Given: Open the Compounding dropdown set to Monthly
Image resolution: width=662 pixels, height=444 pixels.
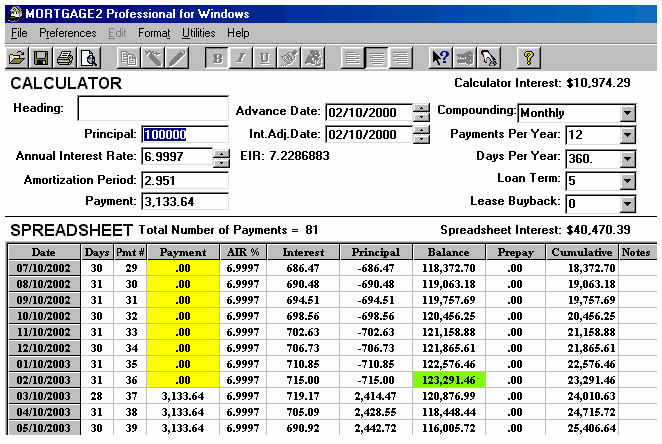Looking at the screenshot, I should (x=627, y=112).
